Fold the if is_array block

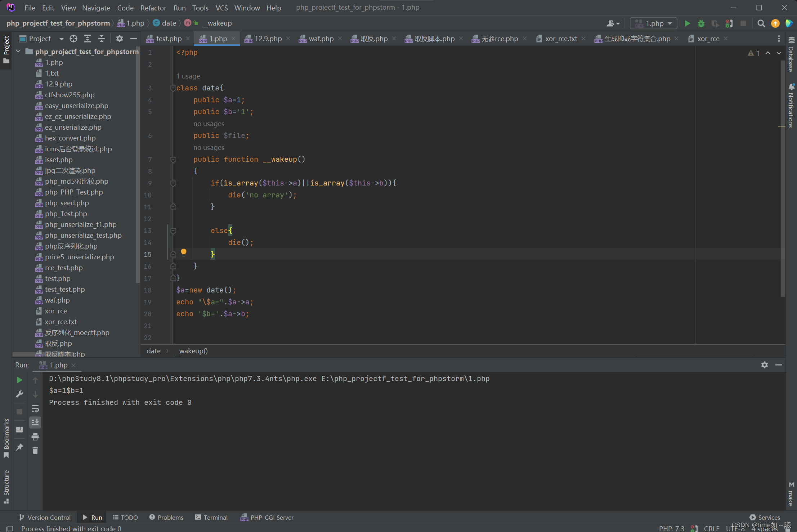173,183
